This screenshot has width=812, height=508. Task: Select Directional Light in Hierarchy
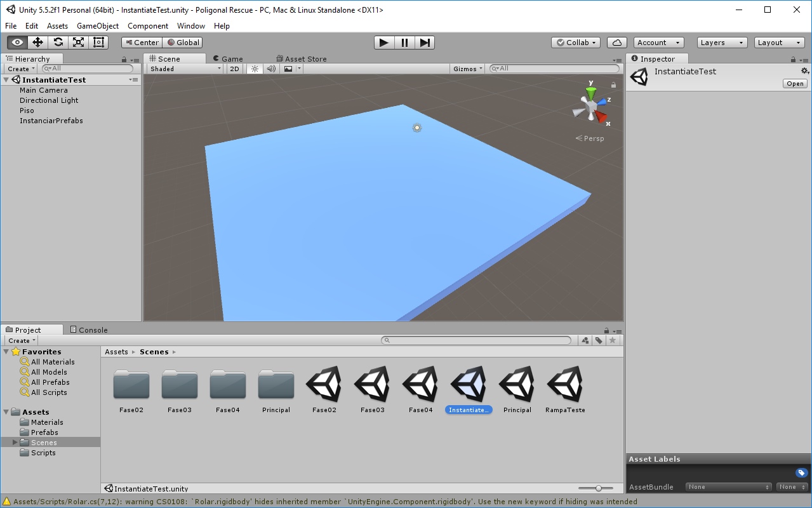coord(49,100)
